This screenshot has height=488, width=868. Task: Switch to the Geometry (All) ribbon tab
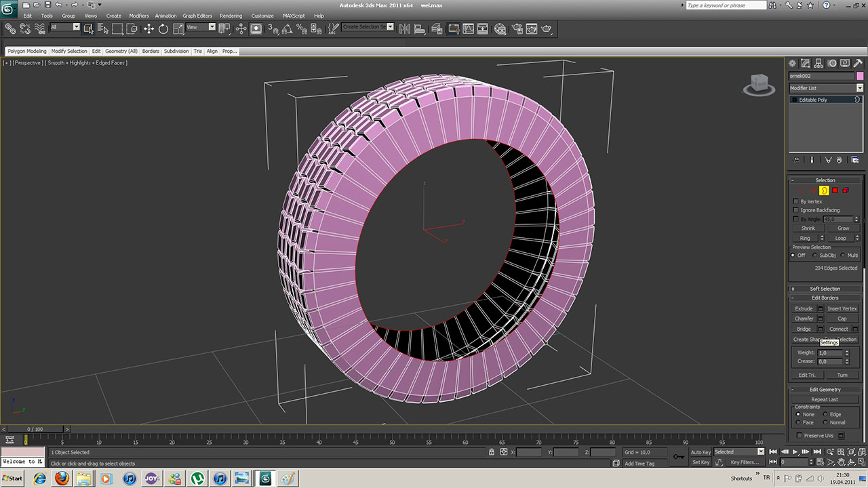coord(121,52)
